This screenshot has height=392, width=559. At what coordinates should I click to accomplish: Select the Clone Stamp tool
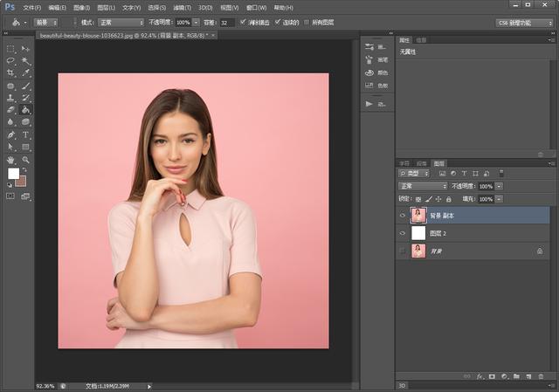10,98
